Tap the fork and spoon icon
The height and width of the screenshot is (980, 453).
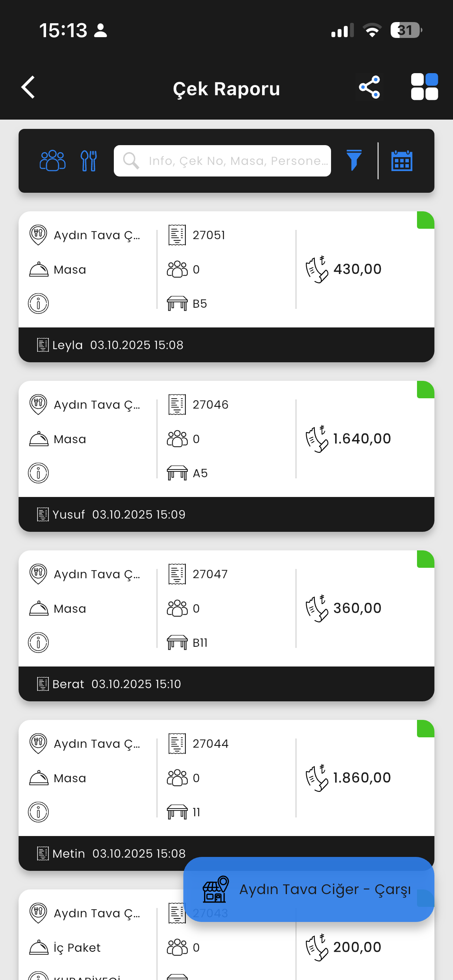[89, 161]
